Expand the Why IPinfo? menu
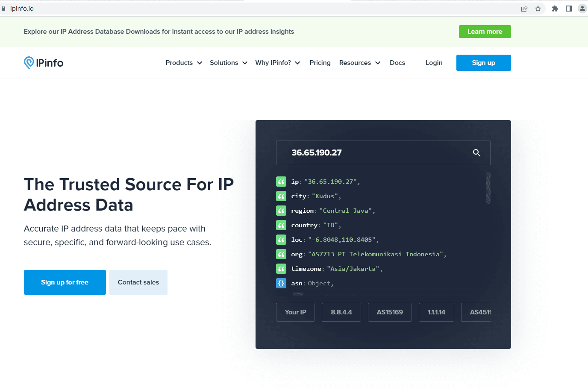This screenshot has width=588, height=390. [x=278, y=63]
